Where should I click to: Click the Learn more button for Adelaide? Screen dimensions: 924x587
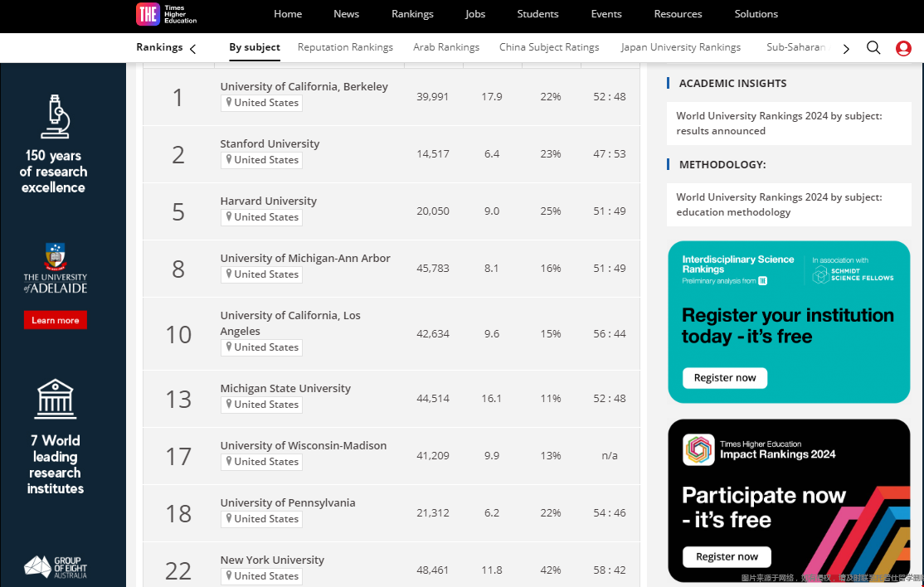pos(56,320)
